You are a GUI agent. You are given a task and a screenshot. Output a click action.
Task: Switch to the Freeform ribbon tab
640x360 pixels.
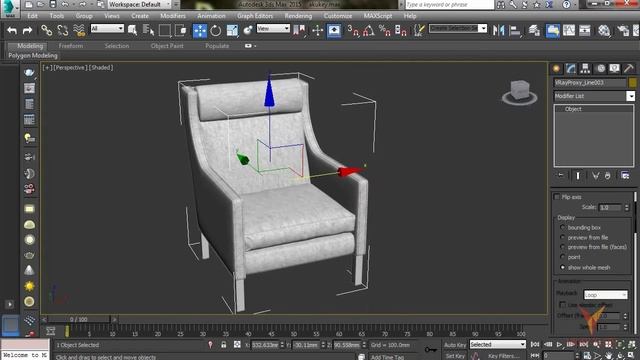coord(71,46)
